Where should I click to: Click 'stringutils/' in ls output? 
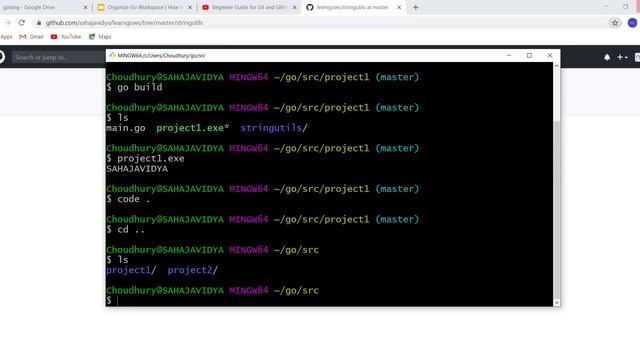pos(274,128)
